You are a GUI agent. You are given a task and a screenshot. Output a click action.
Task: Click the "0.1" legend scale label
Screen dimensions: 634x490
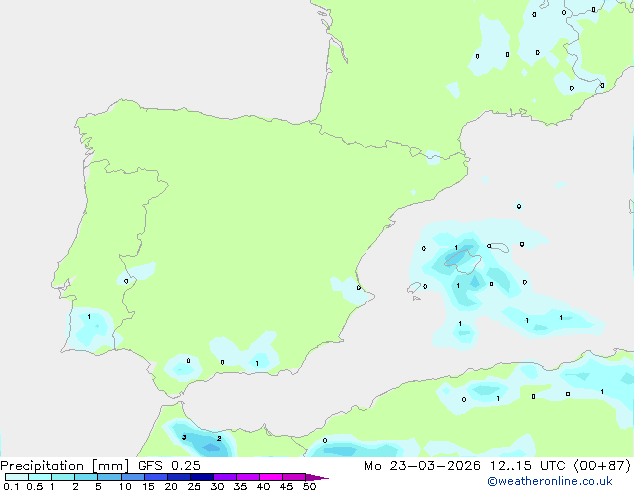(x=11, y=486)
